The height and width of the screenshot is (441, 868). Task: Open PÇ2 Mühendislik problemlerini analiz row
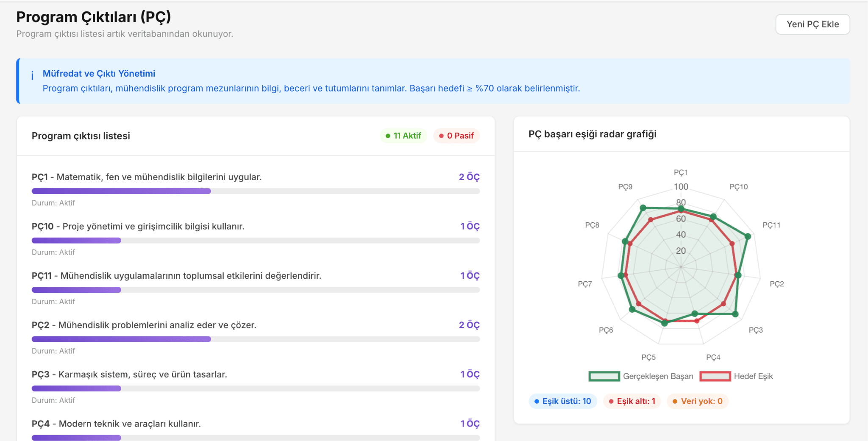click(144, 325)
